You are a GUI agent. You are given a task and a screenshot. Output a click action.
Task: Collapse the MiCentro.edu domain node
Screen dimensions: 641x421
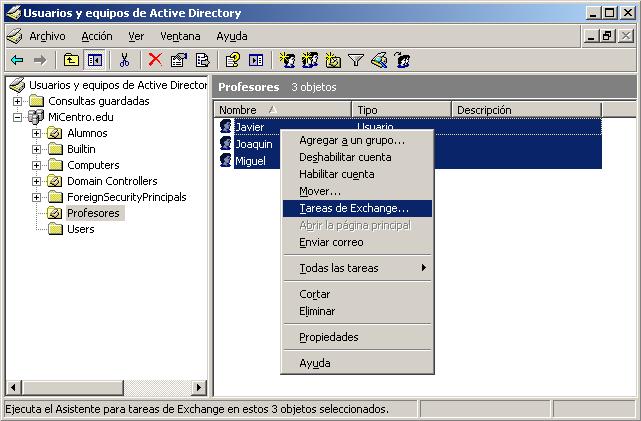[x=18, y=117]
